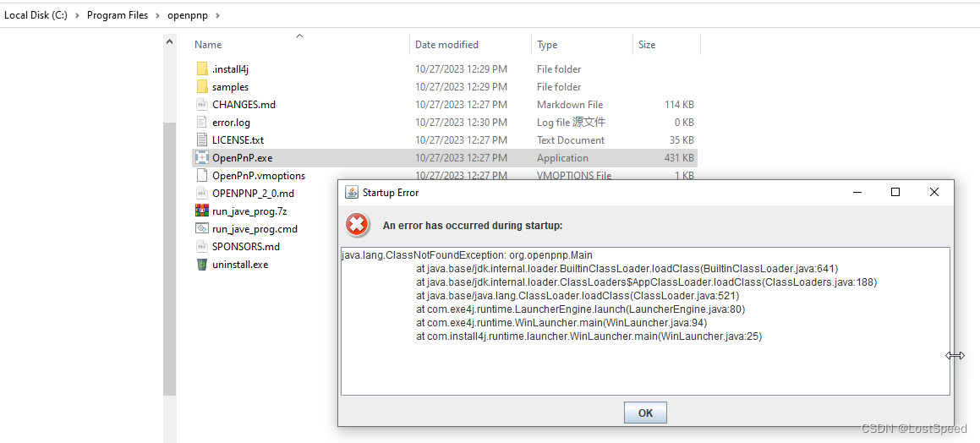Click the red error icon in dialog
The width and height of the screenshot is (980, 443).
click(357, 224)
